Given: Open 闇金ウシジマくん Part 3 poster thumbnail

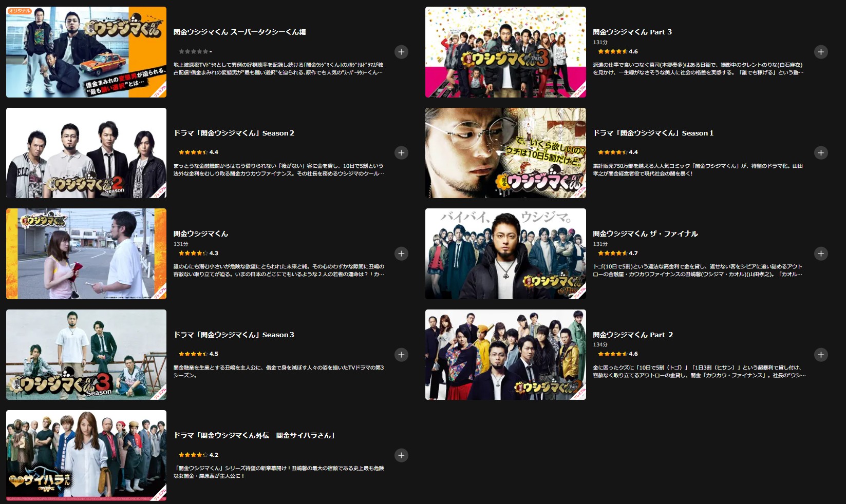Looking at the screenshot, I should point(505,52).
